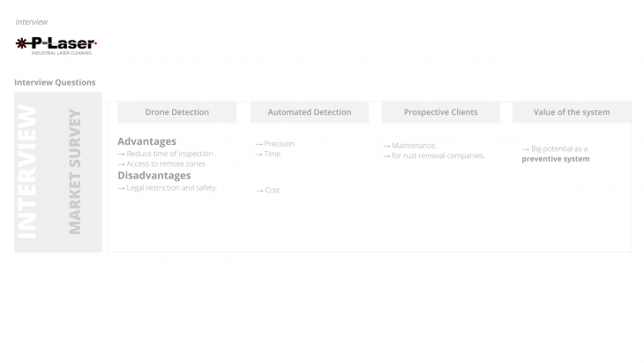Screen dimensions: 644x363
Task: Open the Prospective Clients column header
Action: 440,112
